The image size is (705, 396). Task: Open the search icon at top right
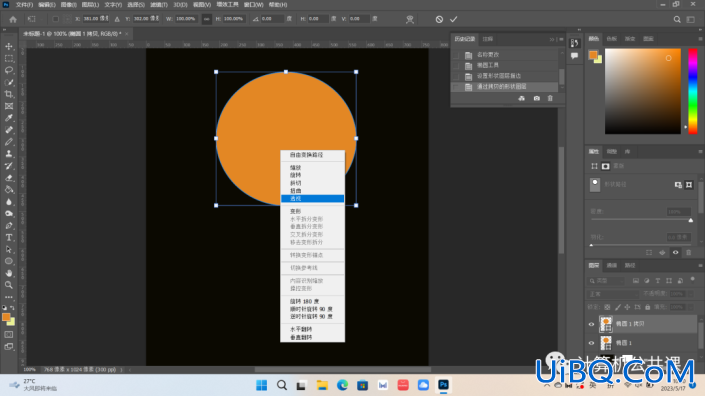(677, 19)
